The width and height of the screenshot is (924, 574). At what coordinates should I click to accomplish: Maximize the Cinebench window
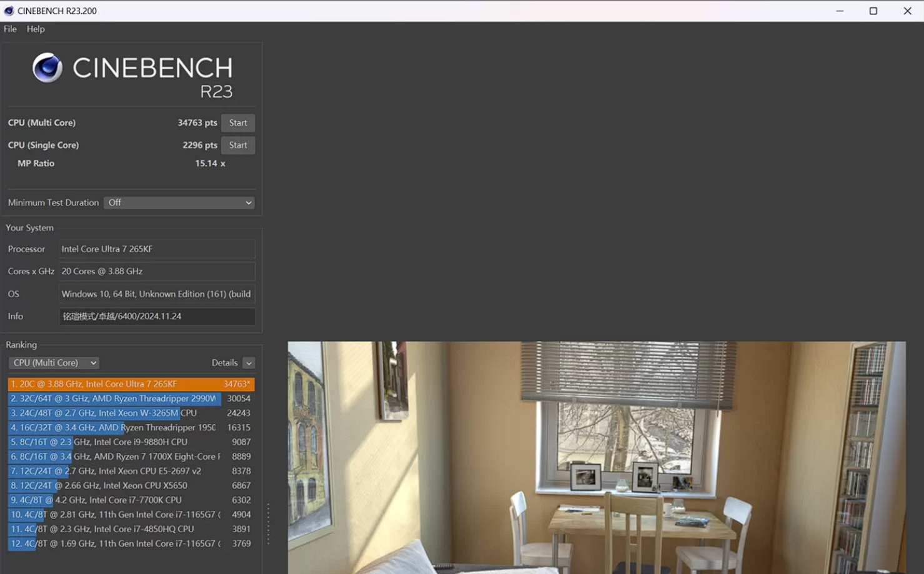[x=873, y=11]
